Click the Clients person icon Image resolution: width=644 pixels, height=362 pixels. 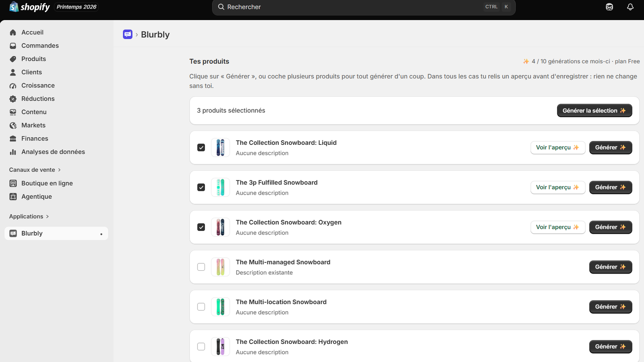(x=13, y=72)
